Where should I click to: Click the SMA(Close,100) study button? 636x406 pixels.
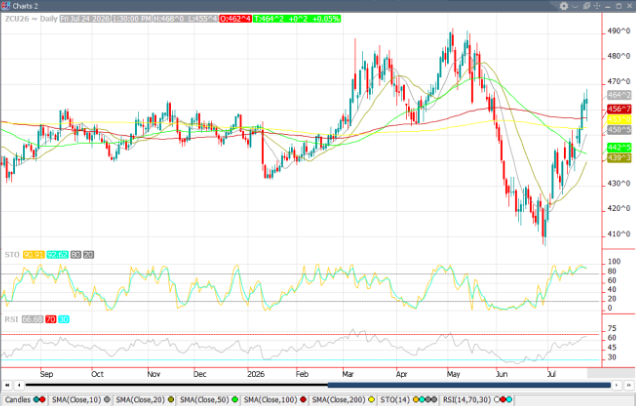tap(275, 400)
